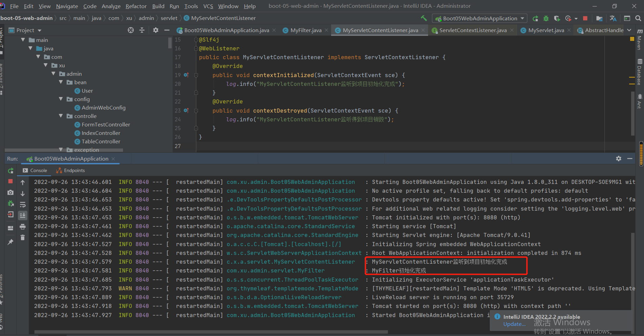Open Boot05WebAdminApplication.java editor tab
Viewport: 644px width, 336px height.
227,30
